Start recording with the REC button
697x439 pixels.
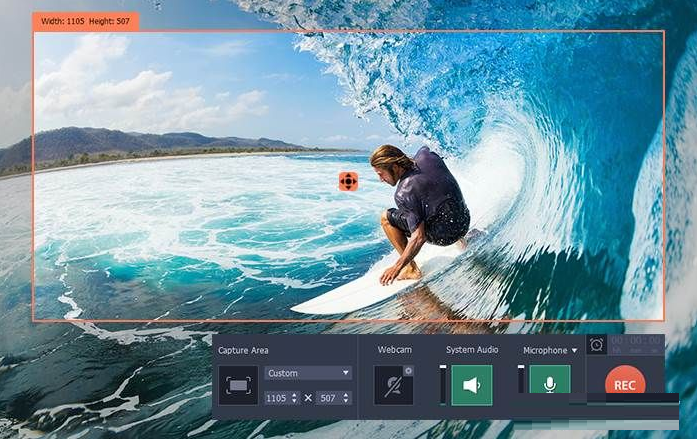click(x=624, y=385)
